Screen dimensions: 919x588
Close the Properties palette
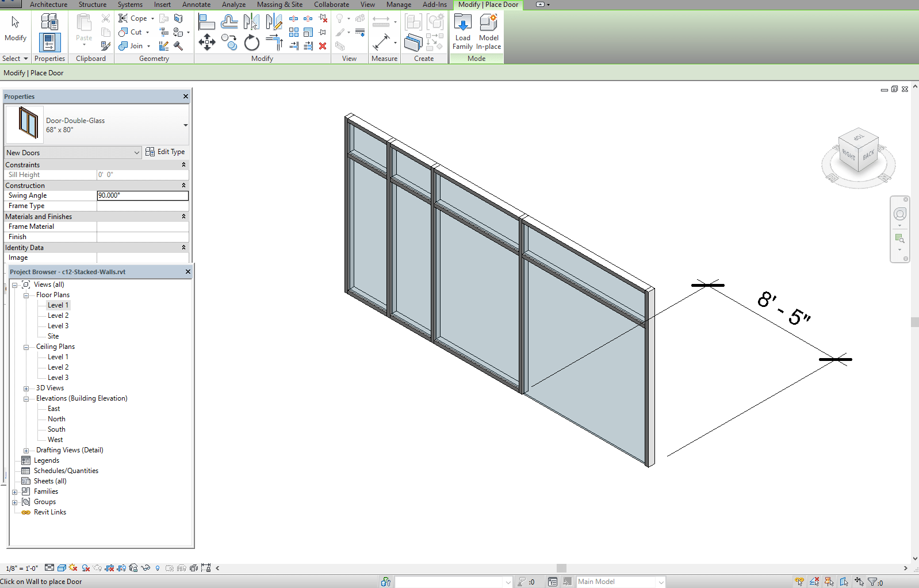[x=185, y=97]
